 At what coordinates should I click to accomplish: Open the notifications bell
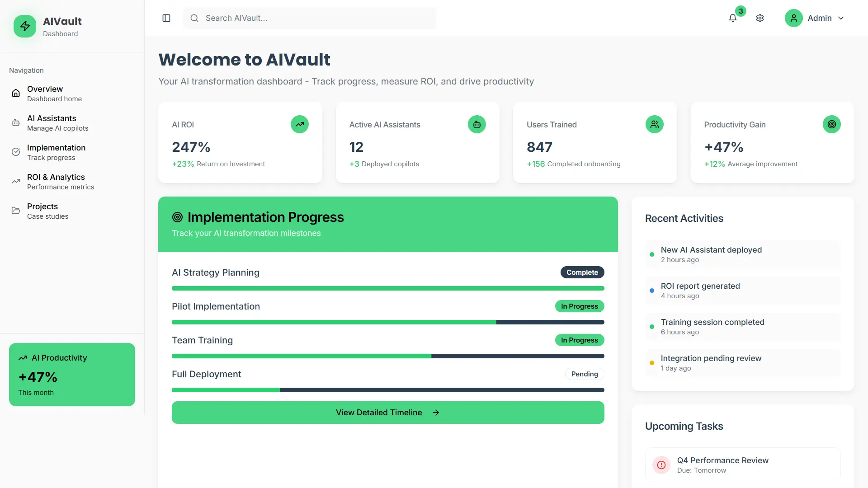(x=733, y=18)
